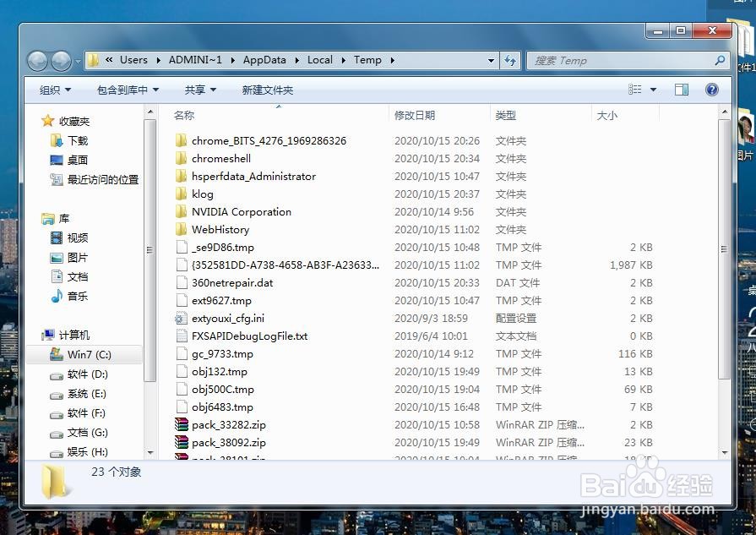Click the file list scroll down arrow

[x=724, y=452]
